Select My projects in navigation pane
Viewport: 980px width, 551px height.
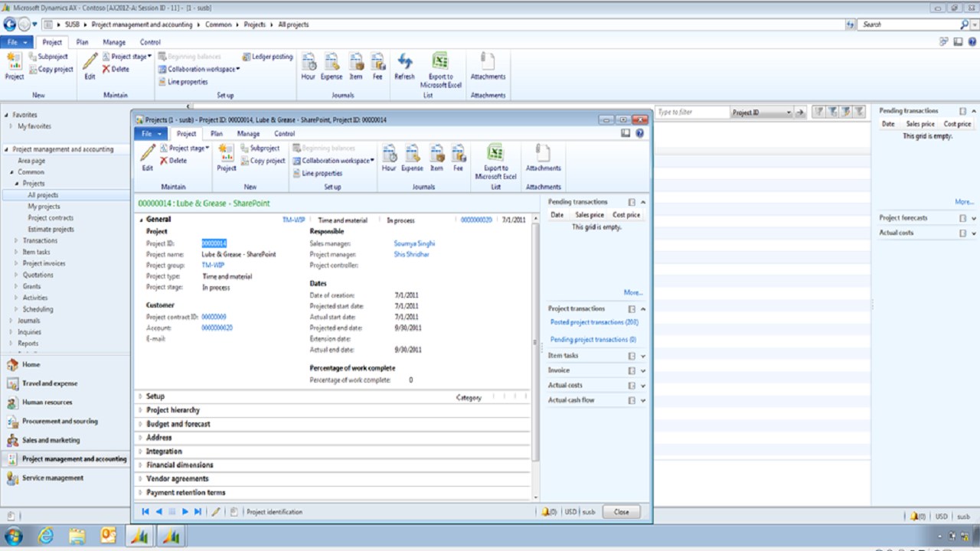(44, 207)
